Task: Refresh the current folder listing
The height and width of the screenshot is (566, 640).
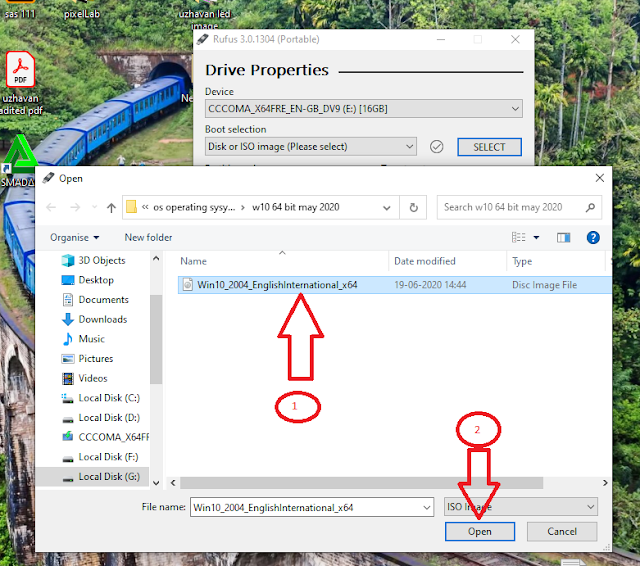Action: coord(413,208)
